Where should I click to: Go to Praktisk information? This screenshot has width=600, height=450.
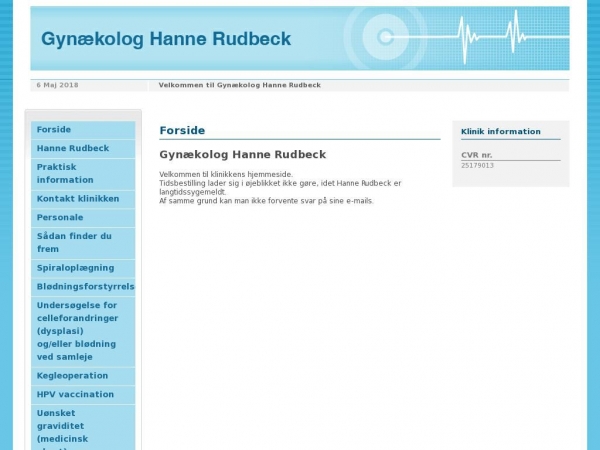point(83,174)
